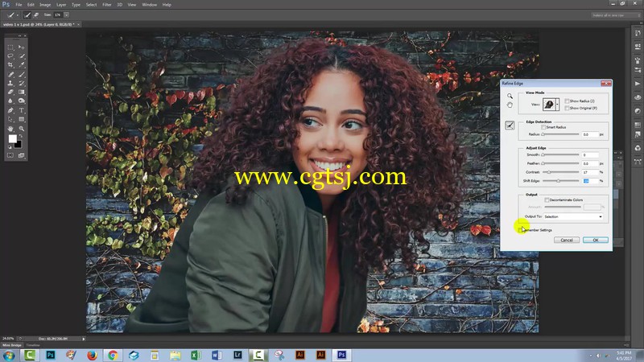Click the Feather value input field

(590, 163)
